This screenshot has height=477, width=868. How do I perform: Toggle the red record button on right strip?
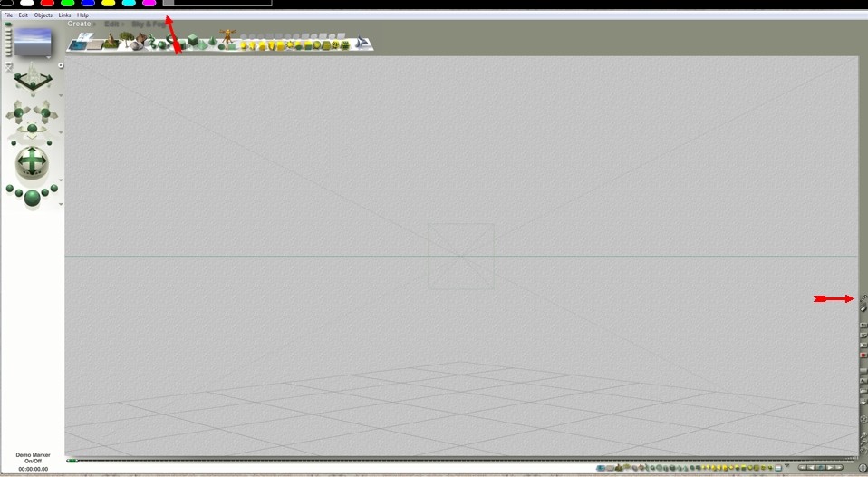coord(863,355)
